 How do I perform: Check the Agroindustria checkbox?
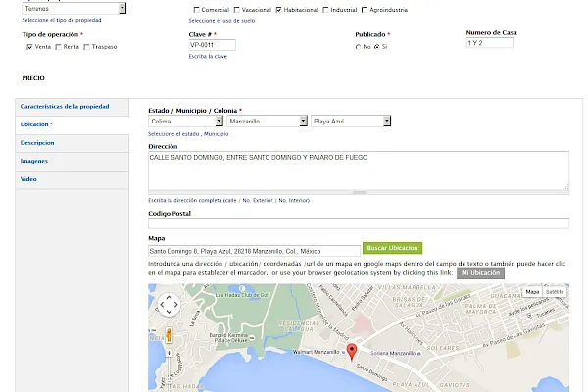click(x=365, y=10)
